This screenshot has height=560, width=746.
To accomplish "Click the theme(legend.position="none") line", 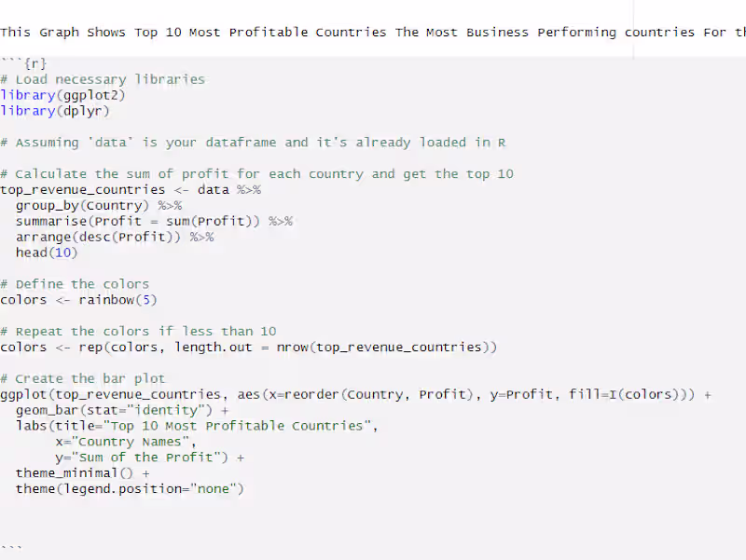I will coord(129,489).
